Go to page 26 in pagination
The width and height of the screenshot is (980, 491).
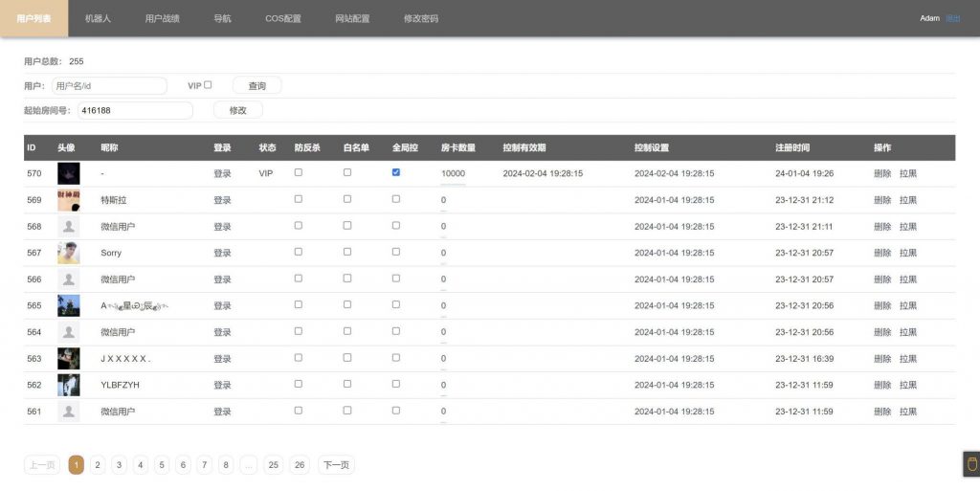pyautogui.click(x=300, y=465)
